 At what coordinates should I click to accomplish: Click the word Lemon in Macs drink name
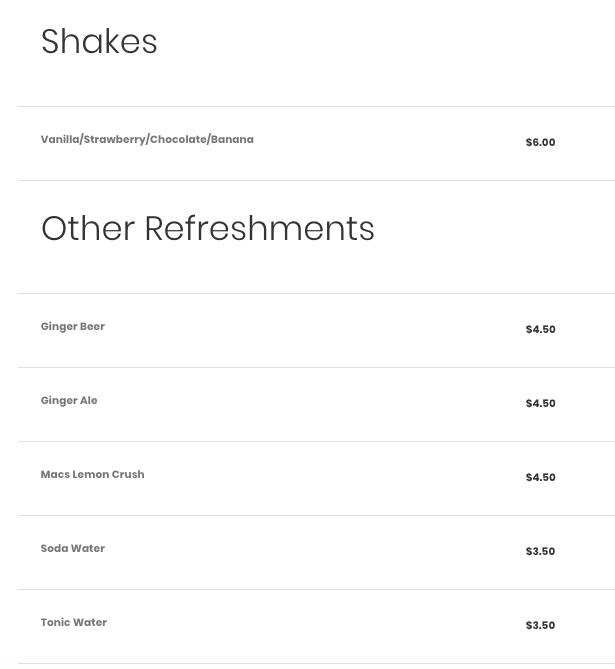(90, 475)
